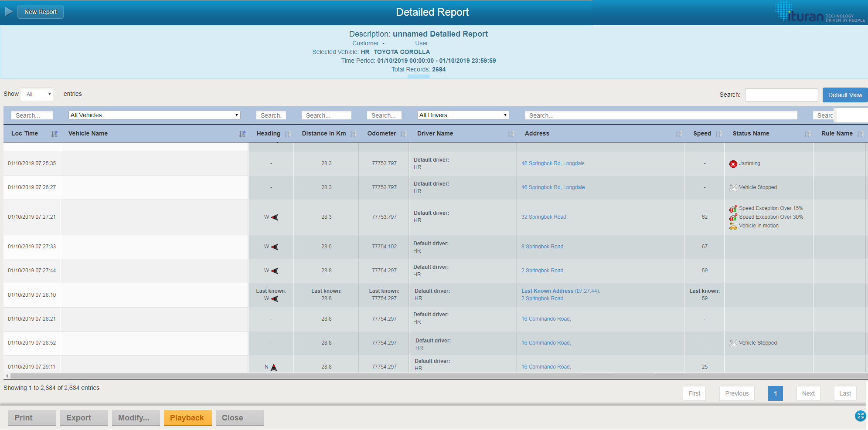The height and width of the screenshot is (430, 868).
Task: Click the horizontal scrollbar below the table
Action: point(436,376)
